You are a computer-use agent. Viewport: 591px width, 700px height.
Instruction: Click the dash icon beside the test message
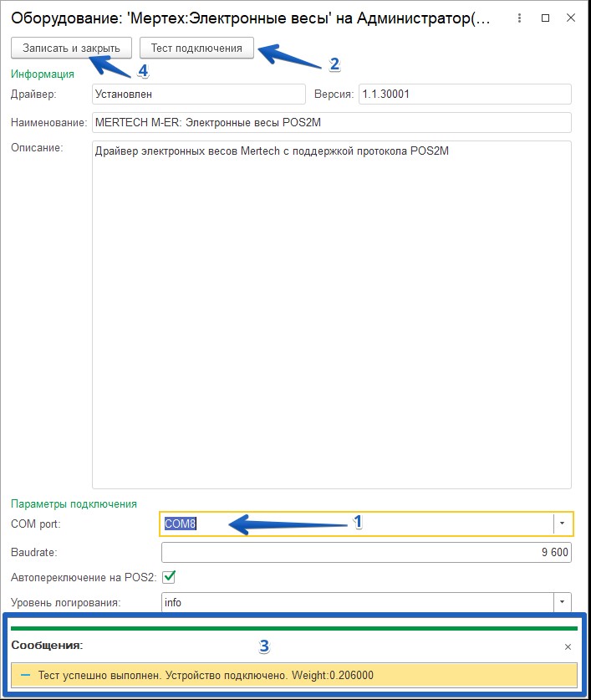pos(25,675)
